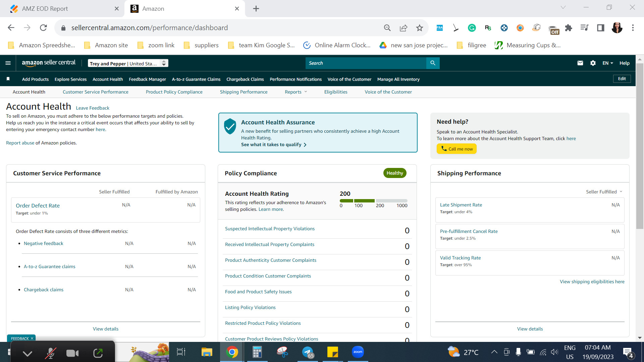Open the messages envelope icon

(x=580, y=63)
